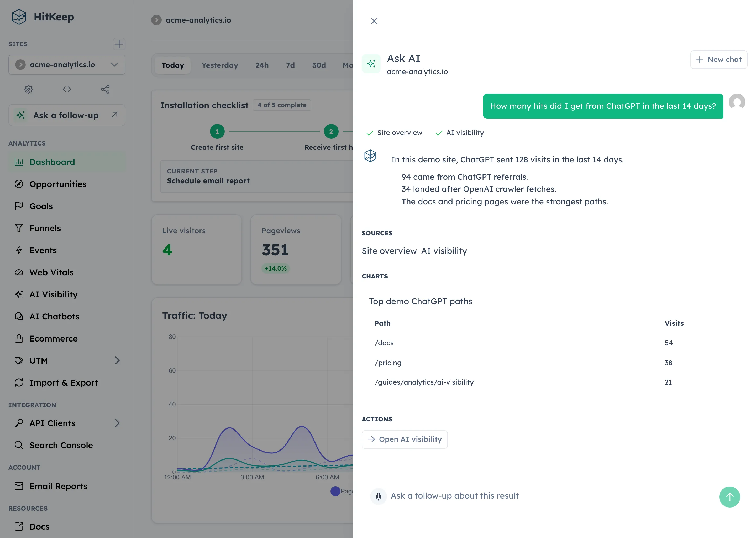Click the +14.0% pageviews change badge

pos(276,268)
